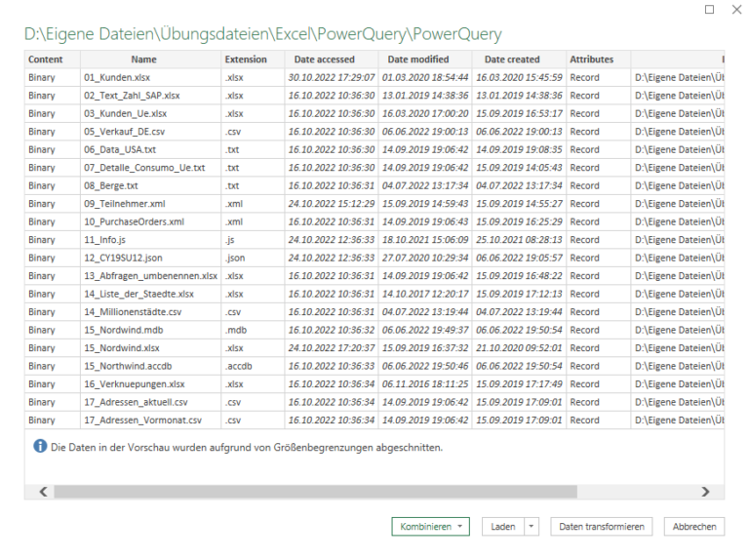749x560 pixels.
Task: Close the dialog with the X icon
Action: pyautogui.click(x=736, y=10)
